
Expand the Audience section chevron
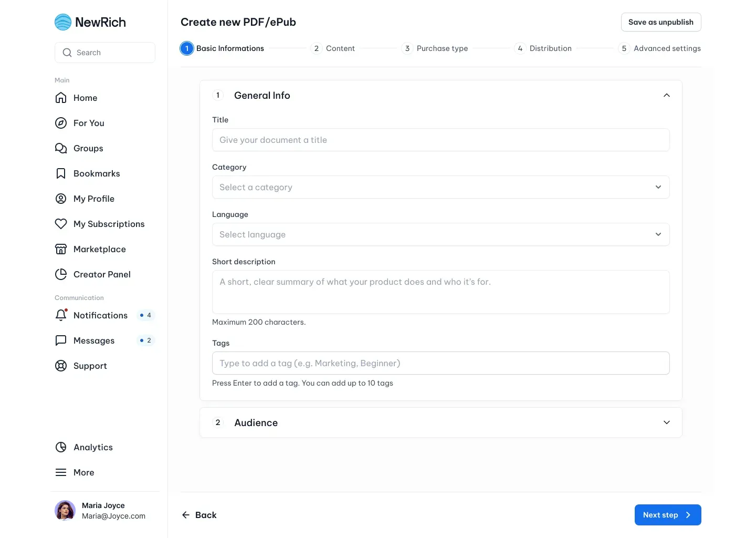click(x=667, y=422)
